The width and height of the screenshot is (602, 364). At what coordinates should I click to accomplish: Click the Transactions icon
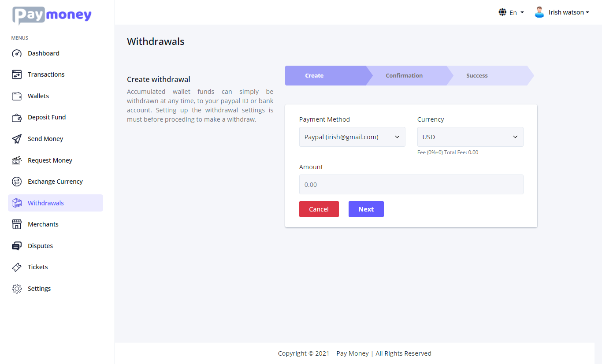pos(16,74)
